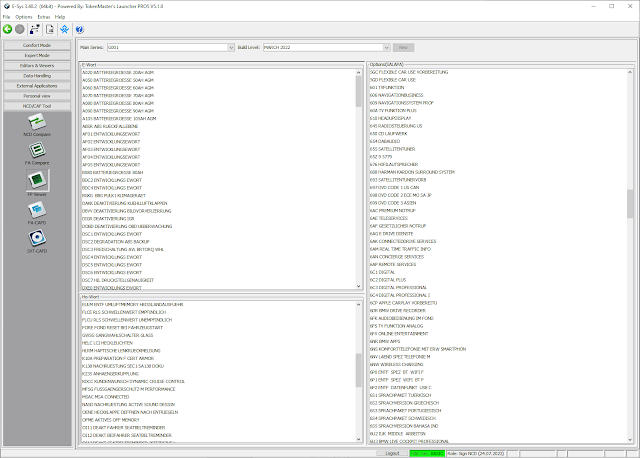Image resolution: width=640 pixels, height=458 pixels.
Task: Open the Editors & Viewers section
Action: coord(37,66)
